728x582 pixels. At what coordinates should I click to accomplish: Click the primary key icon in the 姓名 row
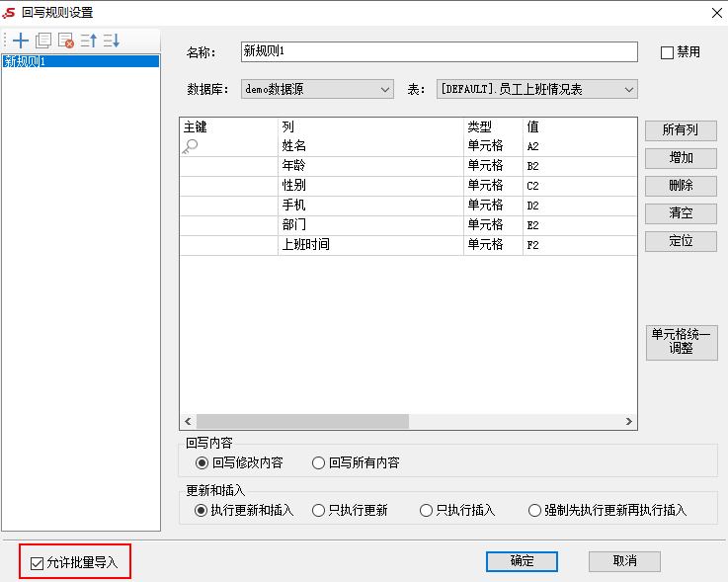point(190,146)
